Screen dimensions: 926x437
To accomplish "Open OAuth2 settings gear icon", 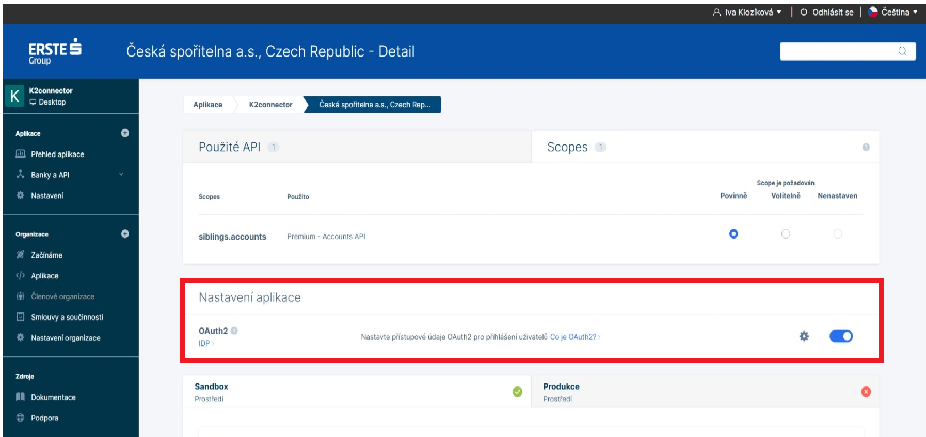I will 804,337.
